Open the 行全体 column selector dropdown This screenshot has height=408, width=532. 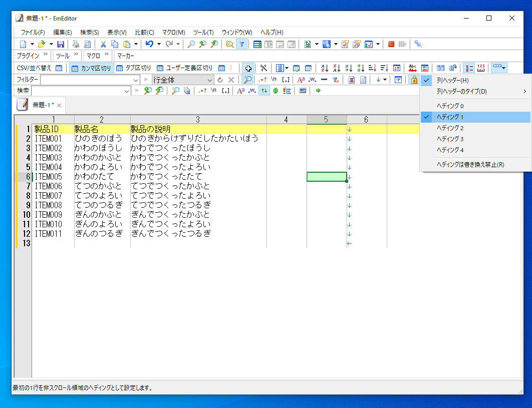210,81
